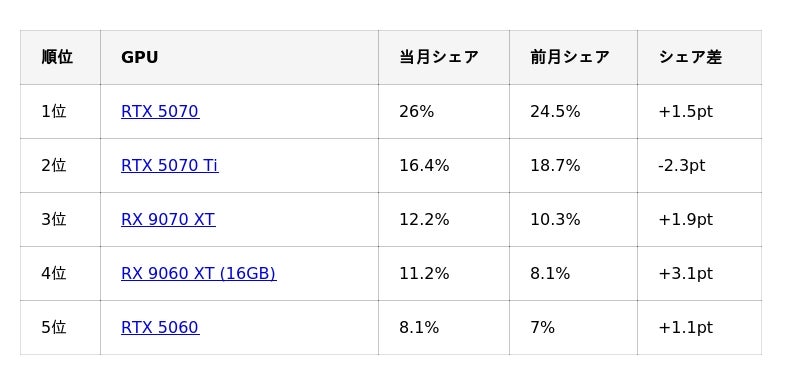Image resolution: width=800 pixels, height=385 pixels.
Task: Open the RX 9070 XT link
Action: click(x=168, y=219)
